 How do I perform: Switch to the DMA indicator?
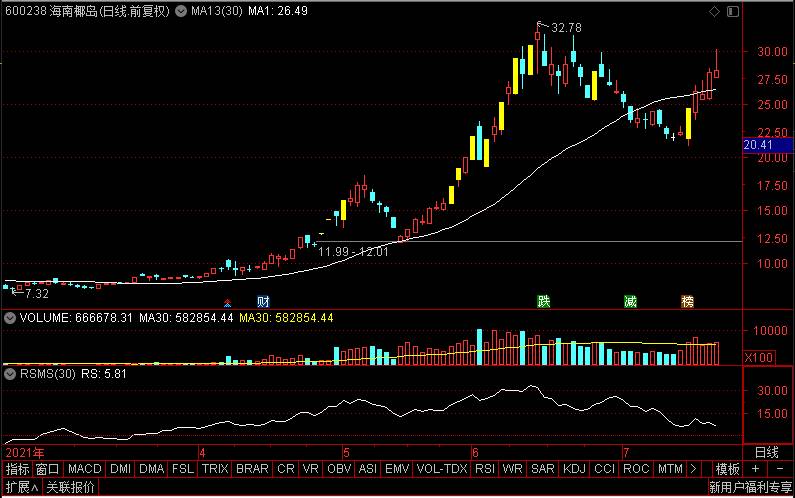(x=152, y=469)
